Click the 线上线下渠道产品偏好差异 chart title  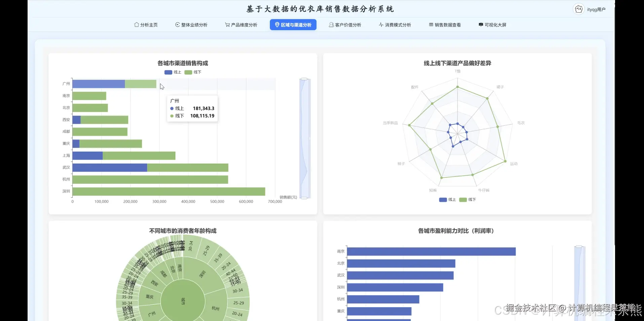457,63
